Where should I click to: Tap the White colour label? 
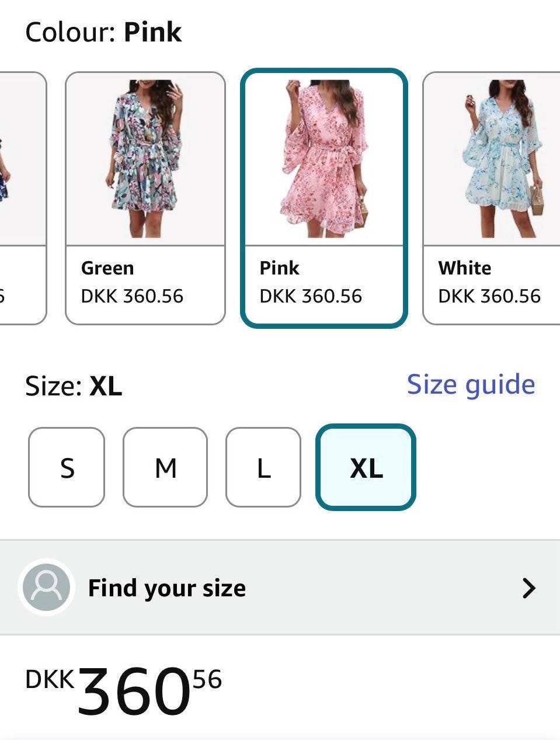point(464,268)
